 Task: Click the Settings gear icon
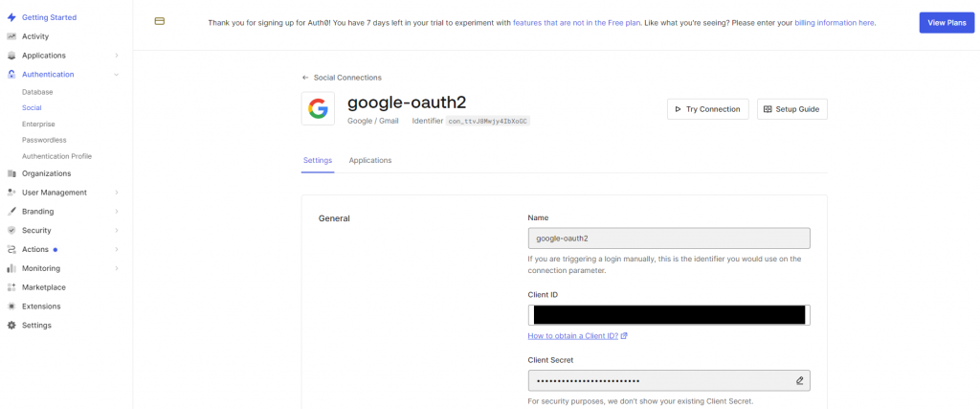(x=11, y=326)
